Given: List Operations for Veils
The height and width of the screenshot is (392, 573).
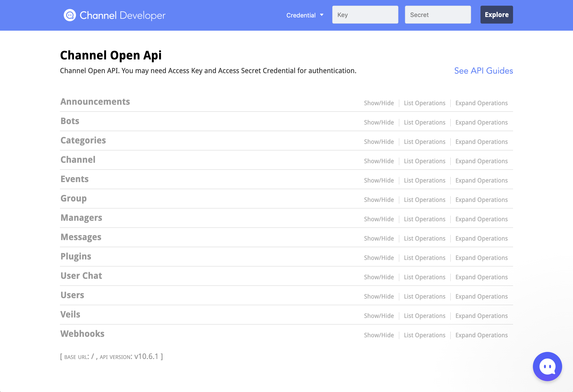Looking at the screenshot, I should (424, 316).
